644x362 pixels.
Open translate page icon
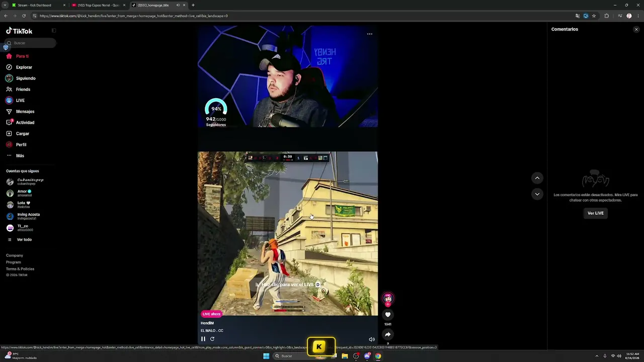point(578,16)
